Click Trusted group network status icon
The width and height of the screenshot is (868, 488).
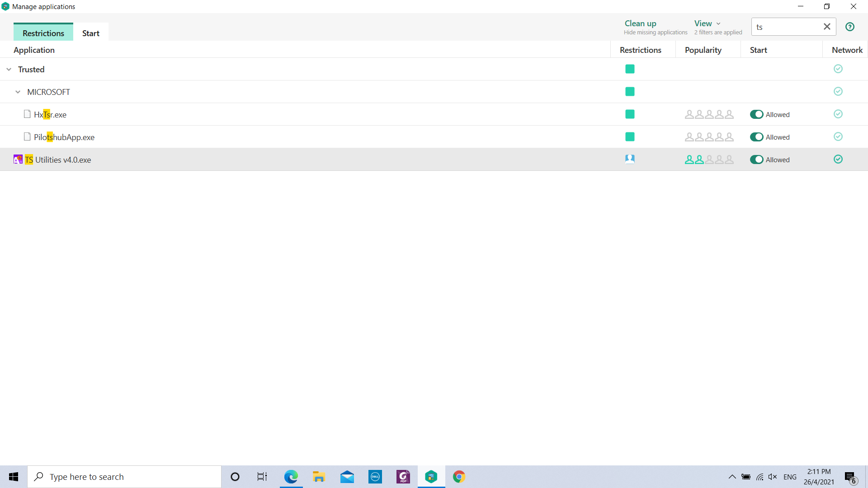[838, 69]
